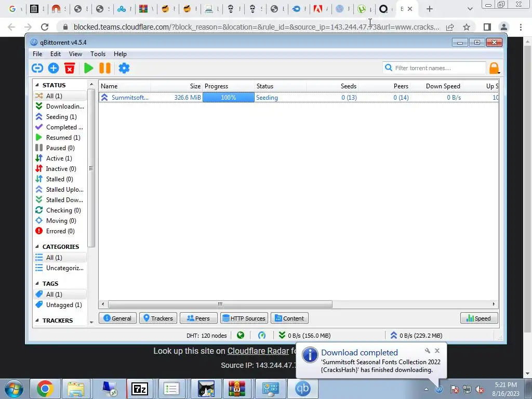This screenshot has width=532, height=399.
Task: Select the Stalled Downloading status filter
Action: 60,200
